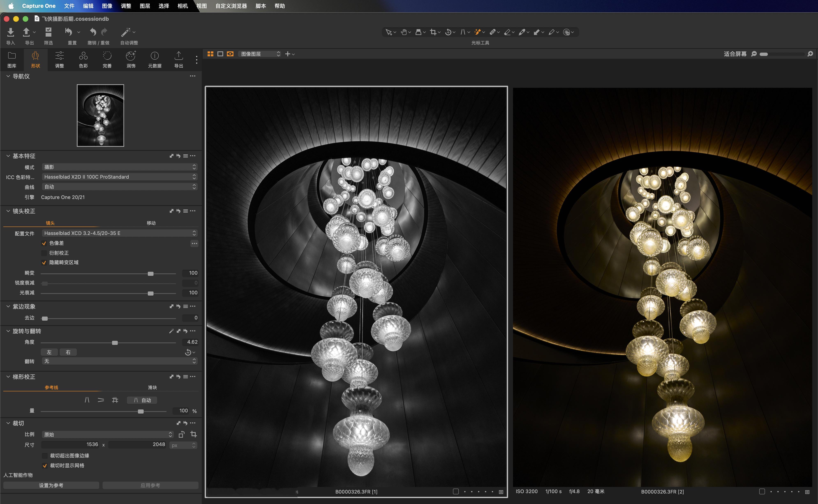The width and height of the screenshot is (818, 504).
Task: Open the 文件 menu
Action: 69,6
